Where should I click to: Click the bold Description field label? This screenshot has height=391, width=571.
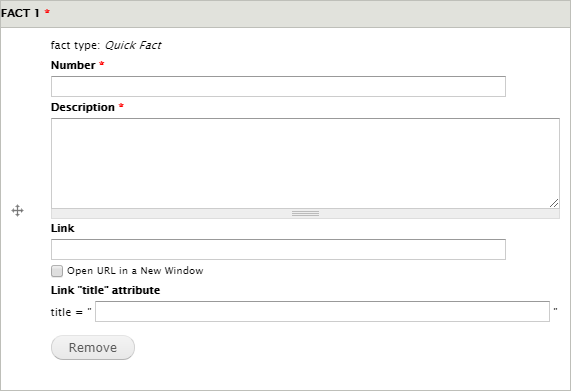point(83,107)
